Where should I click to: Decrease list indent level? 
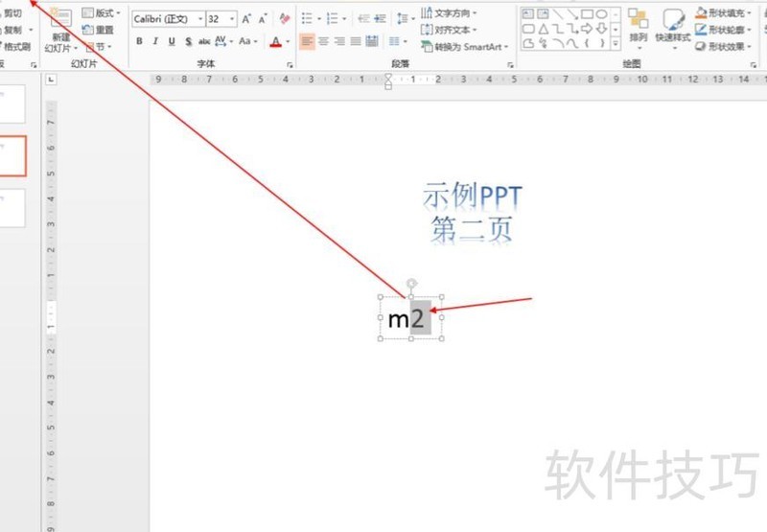coord(363,19)
